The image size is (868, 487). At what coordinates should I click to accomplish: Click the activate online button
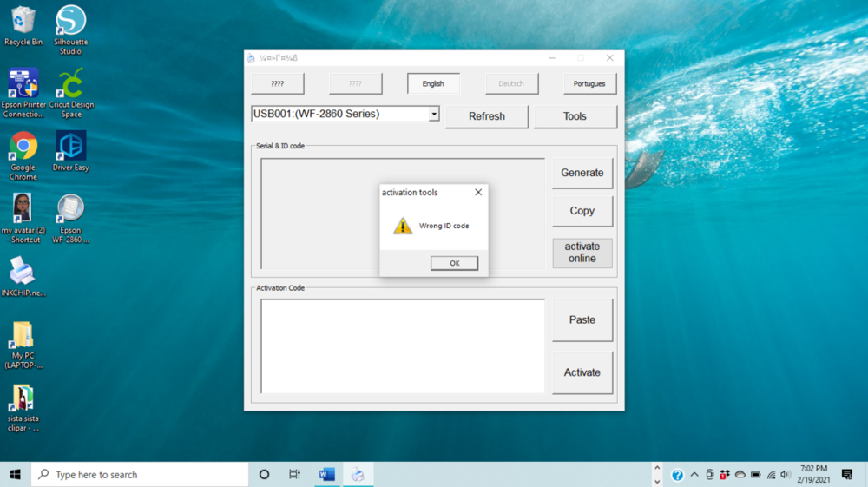point(582,253)
